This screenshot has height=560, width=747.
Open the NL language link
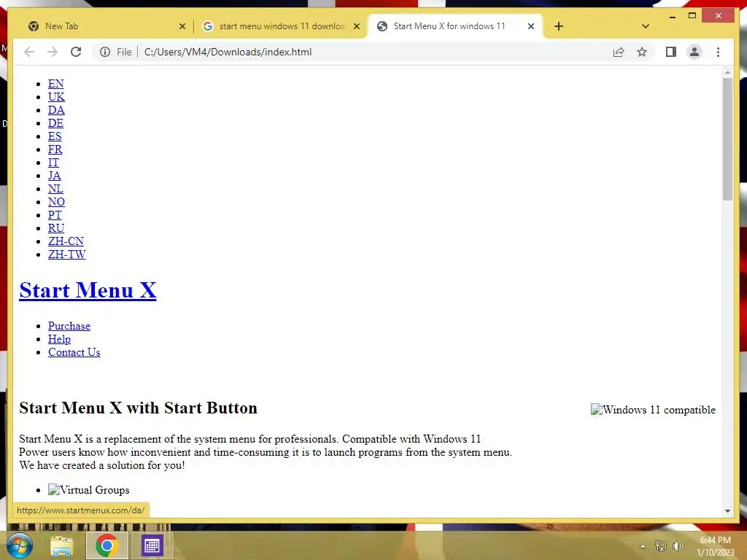(x=55, y=189)
